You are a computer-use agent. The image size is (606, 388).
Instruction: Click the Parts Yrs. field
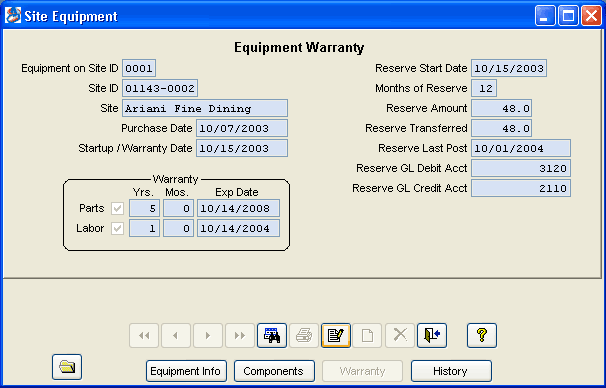tap(144, 208)
